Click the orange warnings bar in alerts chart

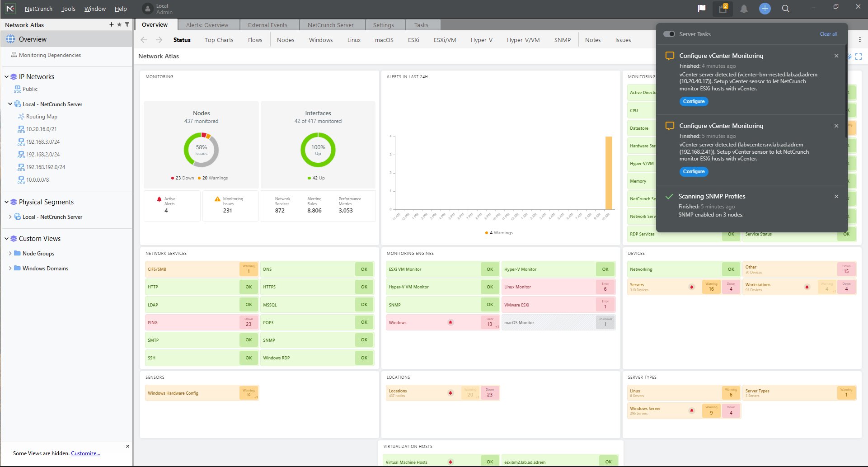click(609, 173)
